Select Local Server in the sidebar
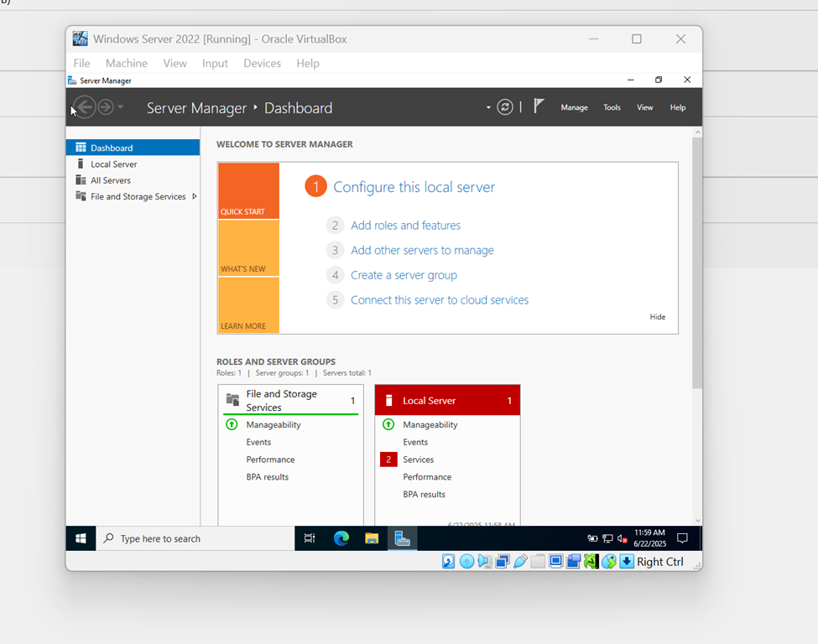 click(133, 164)
